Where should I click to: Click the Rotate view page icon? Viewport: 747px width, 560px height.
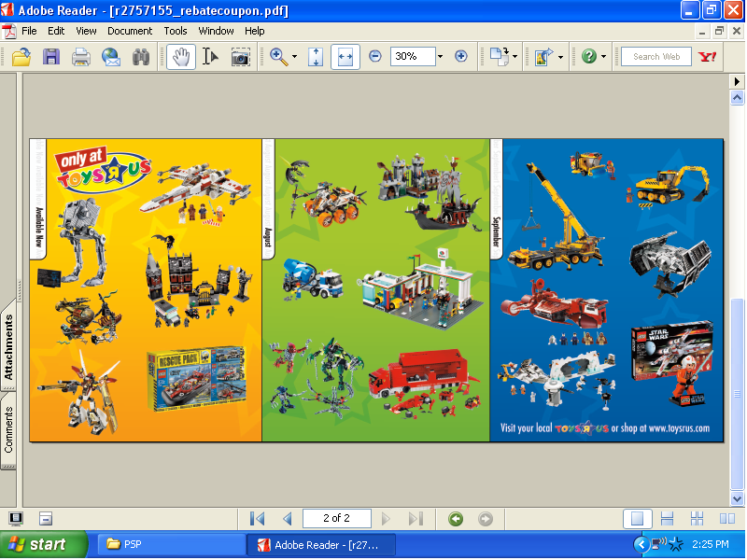coord(500,57)
